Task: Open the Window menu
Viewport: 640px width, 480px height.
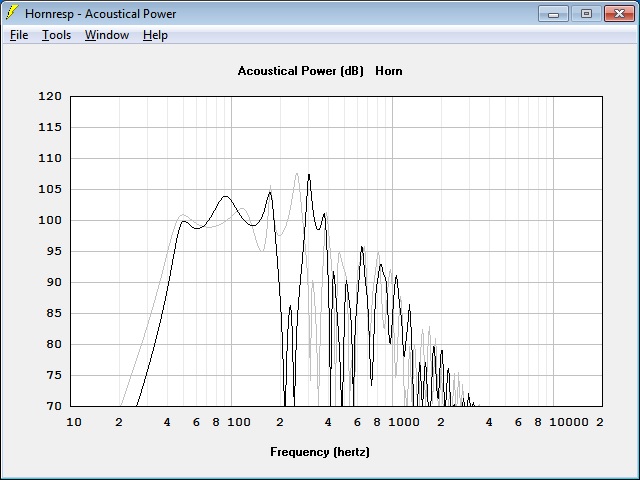Action: (x=107, y=35)
